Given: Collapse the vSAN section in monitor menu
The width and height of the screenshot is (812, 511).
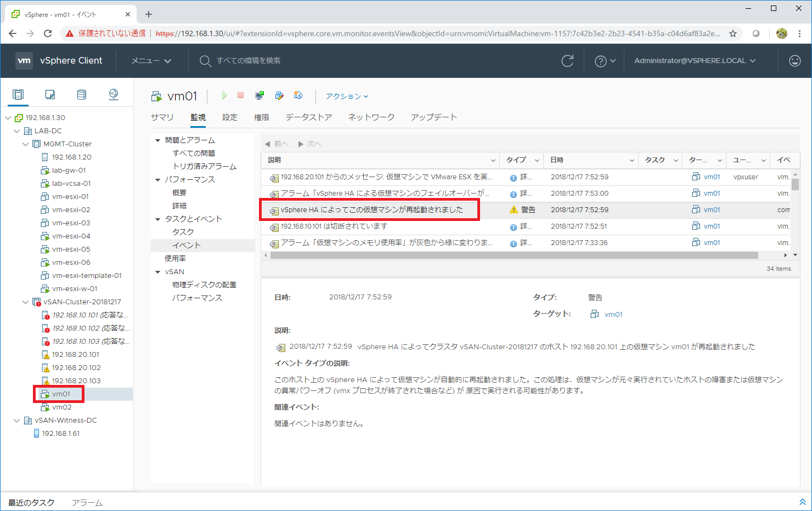Looking at the screenshot, I should point(158,272).
